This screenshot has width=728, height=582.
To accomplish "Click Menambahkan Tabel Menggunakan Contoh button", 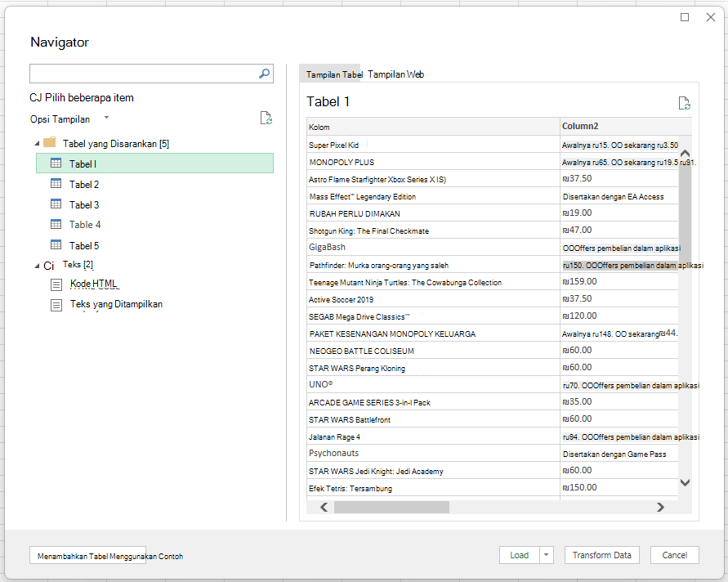I will pyautogui.click(x=87, y=556).
